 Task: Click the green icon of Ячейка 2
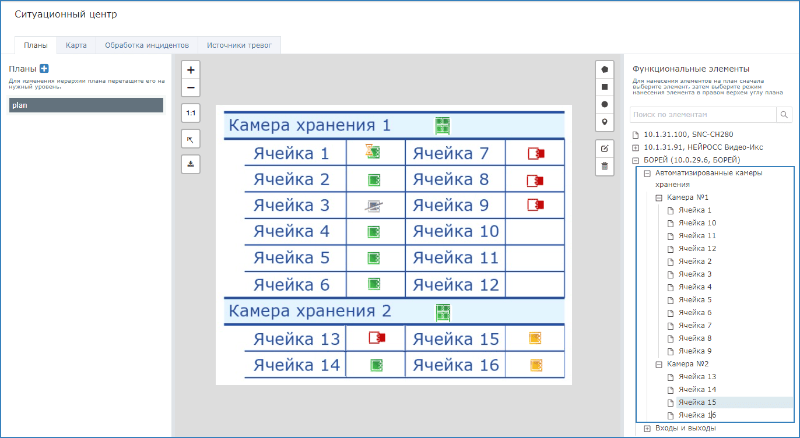point(374,180)
